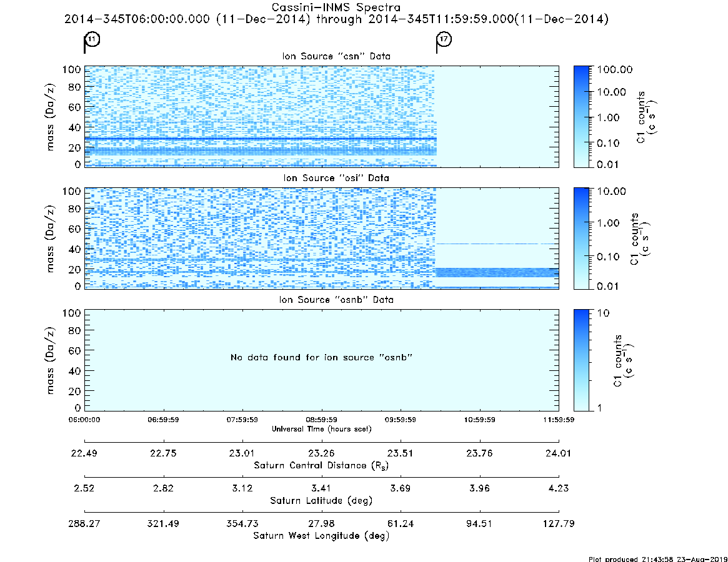Select the 'Ion Source "csn" Data' title
Viewport: 728px width, 562px height.
(336, 56)
